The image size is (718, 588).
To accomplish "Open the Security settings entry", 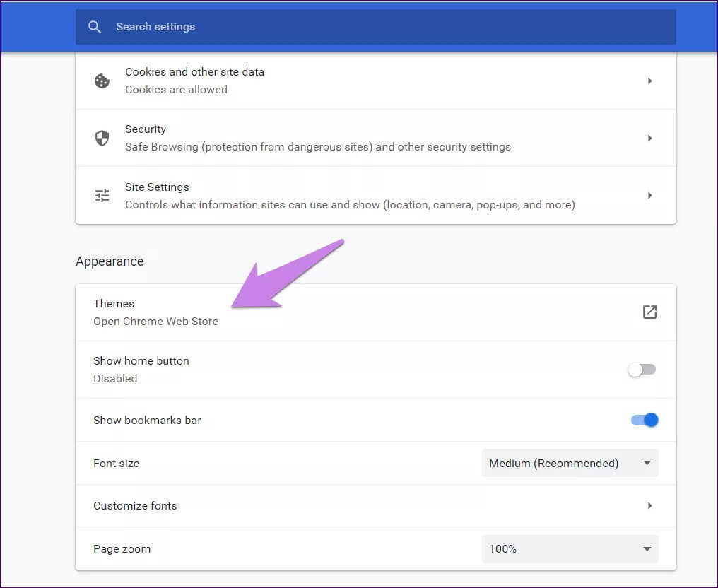I will click(x=146, y=129).
